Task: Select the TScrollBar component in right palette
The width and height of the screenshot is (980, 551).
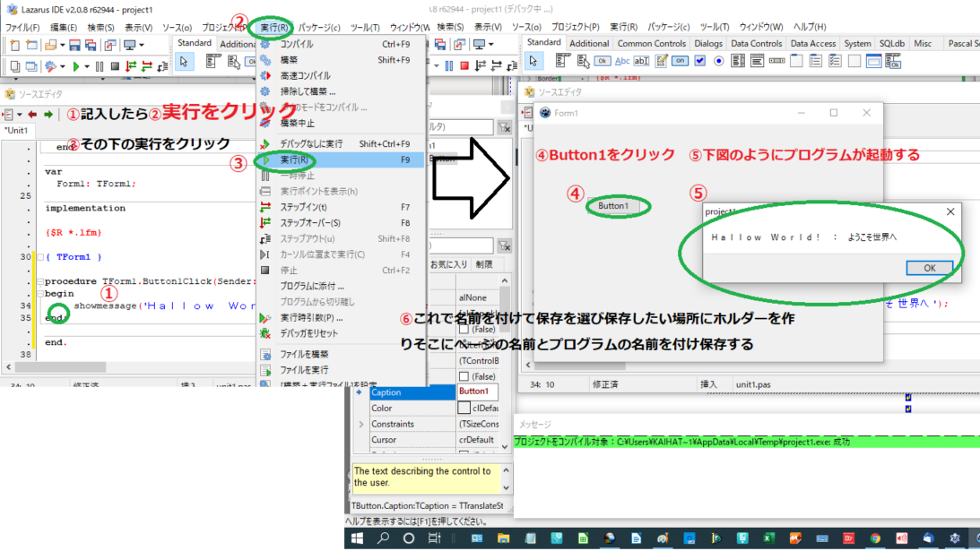Action: pos(776,61)
